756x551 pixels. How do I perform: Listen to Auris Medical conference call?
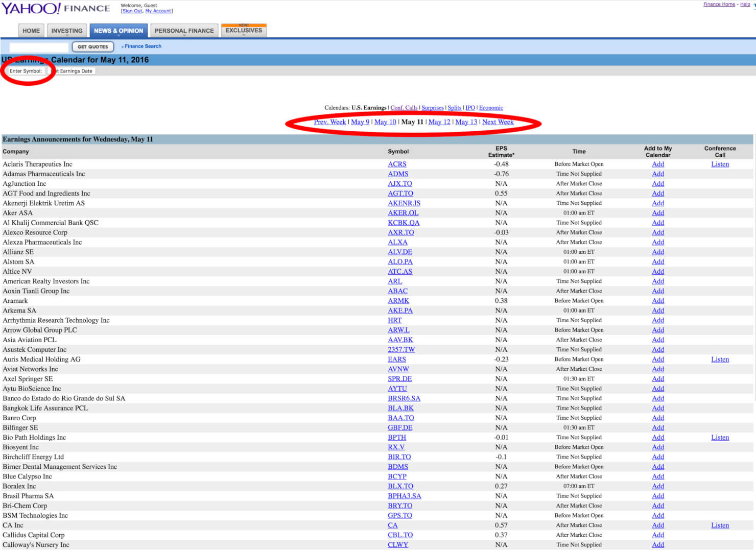click(720, 360)
